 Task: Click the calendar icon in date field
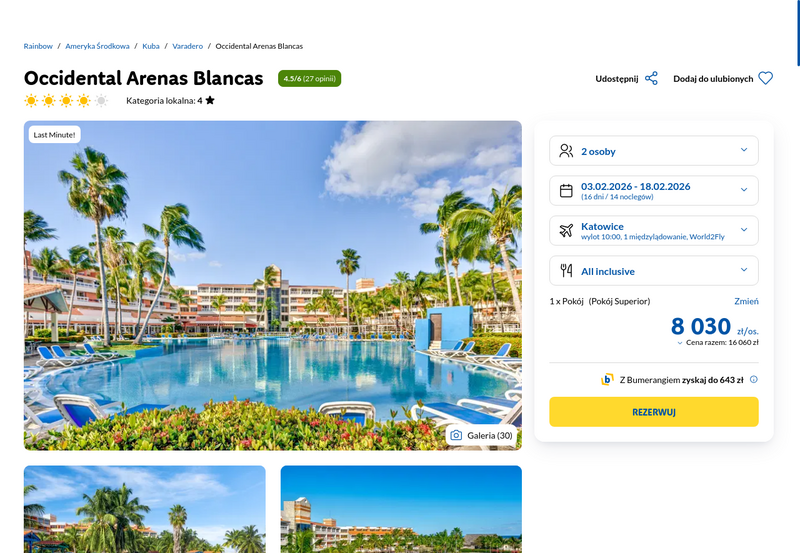pyautogui.click(x=566, y=191)
